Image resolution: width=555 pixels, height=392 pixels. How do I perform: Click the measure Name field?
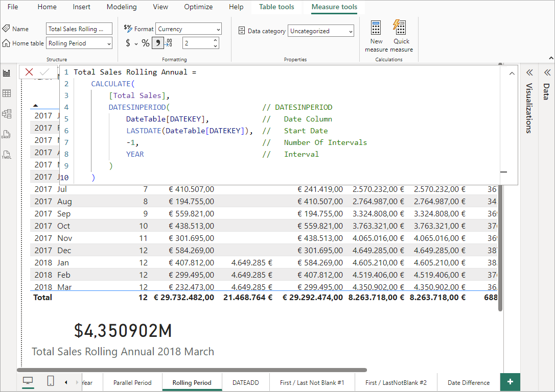79,29
